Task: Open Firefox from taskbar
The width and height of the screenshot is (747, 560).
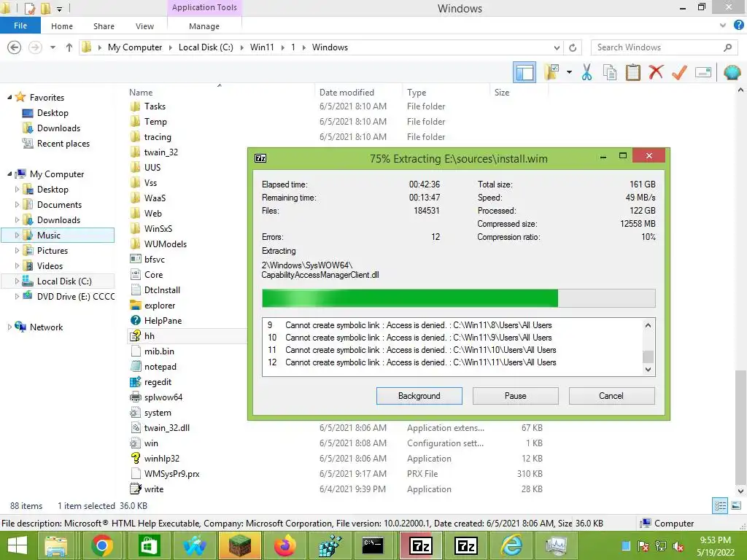Action: pyautogui.click(x=285, y=545)
